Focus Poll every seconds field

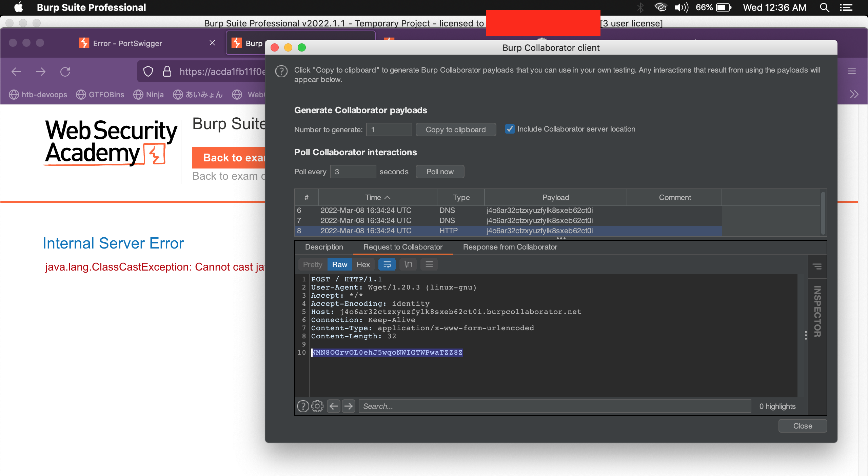(353, 172)
